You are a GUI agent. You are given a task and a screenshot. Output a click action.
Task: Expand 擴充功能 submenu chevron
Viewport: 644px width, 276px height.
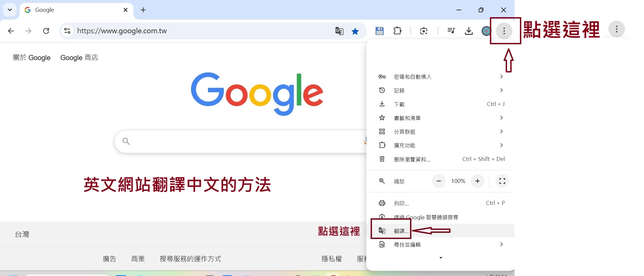pyautogui.click(x=501, y=145)
